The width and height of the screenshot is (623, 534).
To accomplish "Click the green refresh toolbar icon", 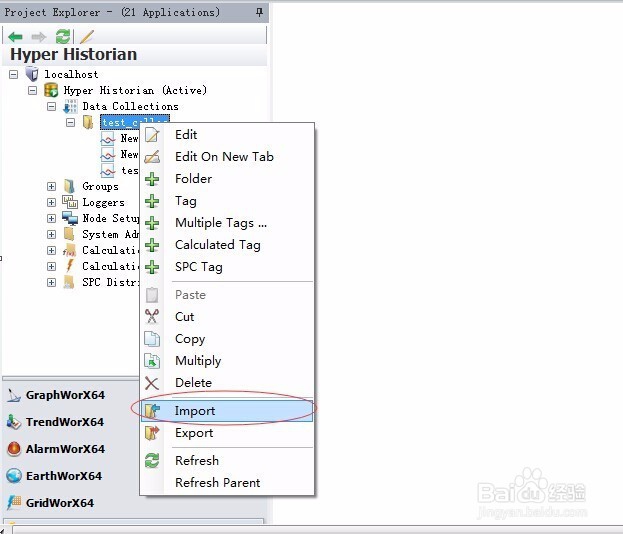I will (x=63, y=37).
